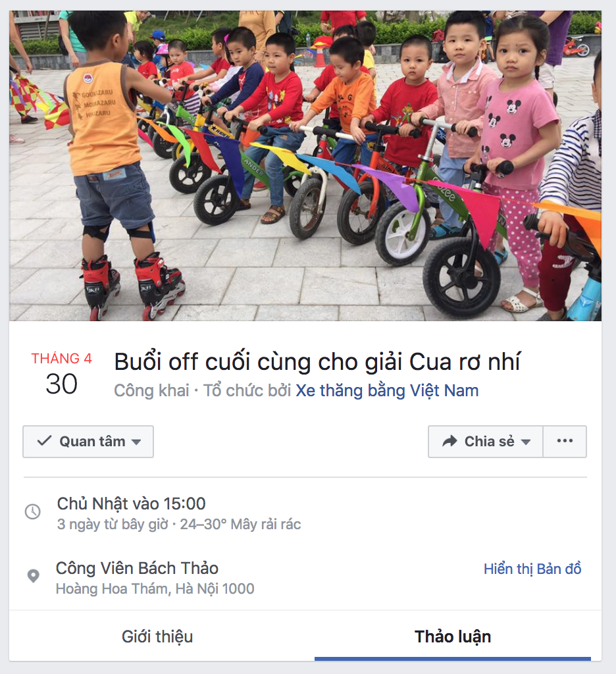Image resolution: width=616 pixels, height=674 pixels.
Task: Open the event cover photo of kids on bikes
Action: pos(305,165)
